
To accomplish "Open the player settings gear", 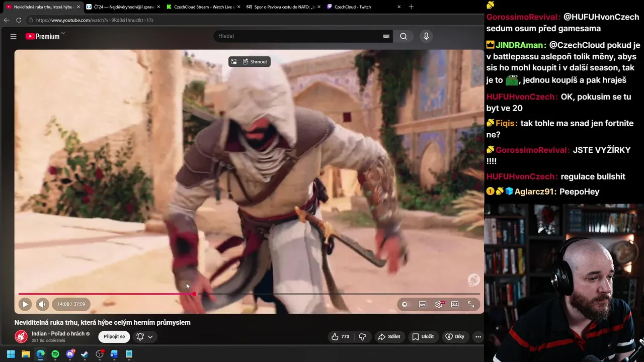I will pos(439,304).
